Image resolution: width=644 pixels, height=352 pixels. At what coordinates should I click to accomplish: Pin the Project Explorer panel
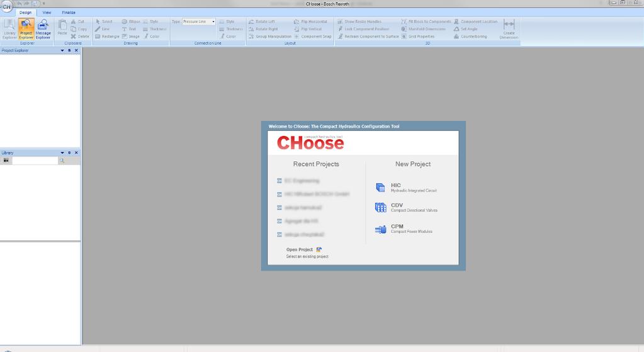click(69, 50)
